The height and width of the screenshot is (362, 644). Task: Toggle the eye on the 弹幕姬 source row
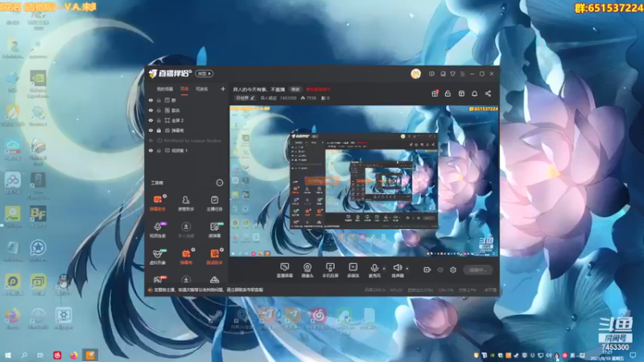151,130
